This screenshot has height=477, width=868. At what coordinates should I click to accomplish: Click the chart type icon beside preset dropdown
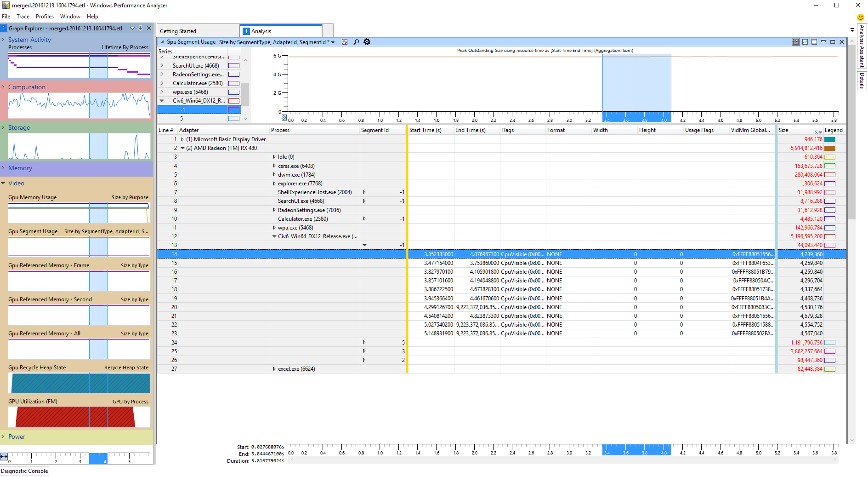(345, 42)
